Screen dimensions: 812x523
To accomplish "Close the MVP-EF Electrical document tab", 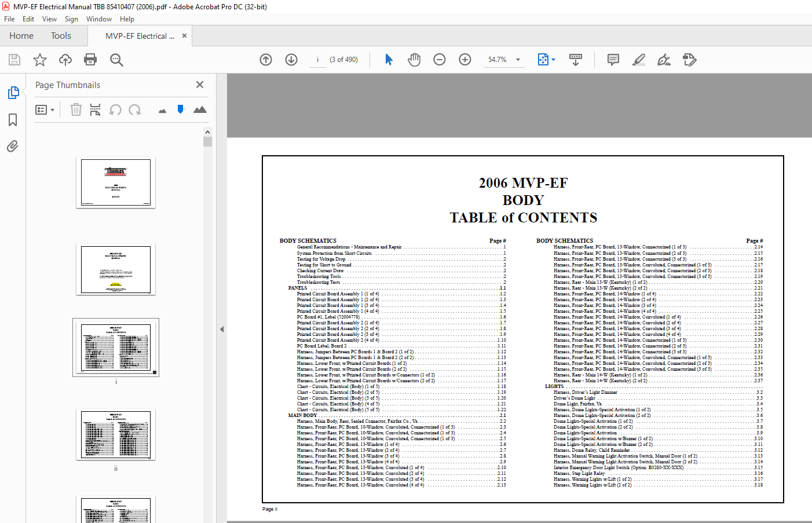I will [184, 36].
